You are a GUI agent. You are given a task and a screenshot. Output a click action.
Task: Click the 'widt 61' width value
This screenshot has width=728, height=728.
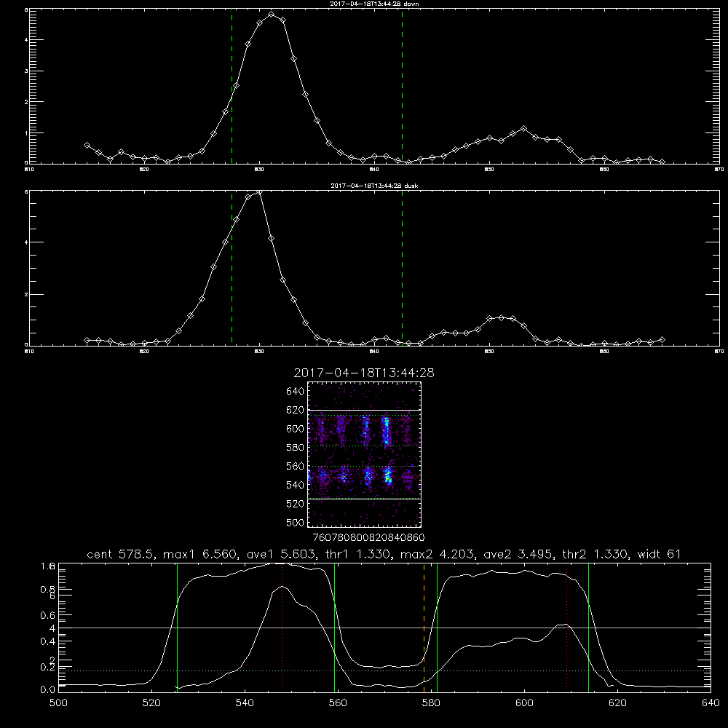point(660,554)
